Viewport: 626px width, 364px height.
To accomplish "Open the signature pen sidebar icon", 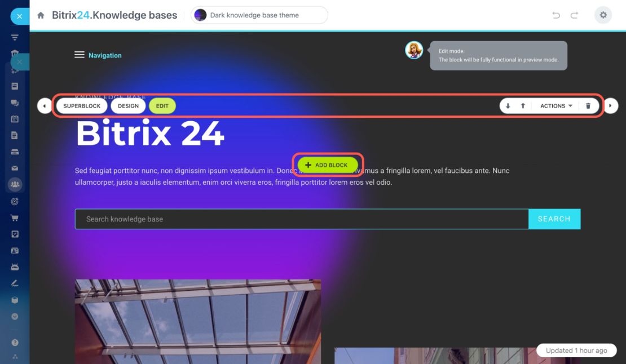I will pos(15,283).
